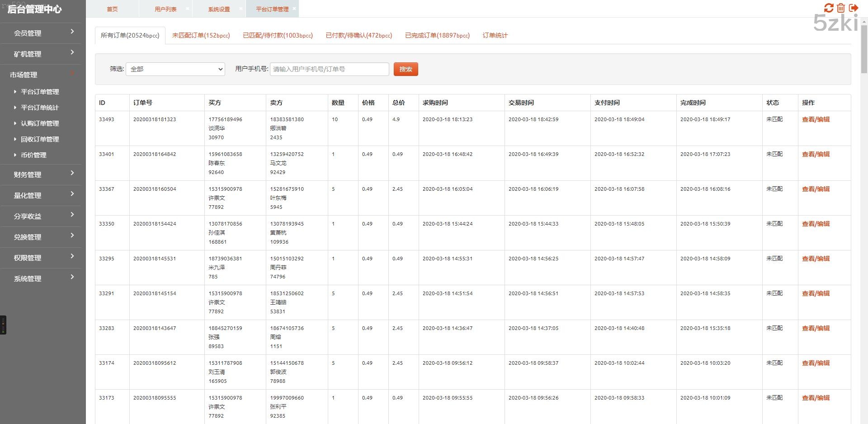868x424 pixels.
Task: Open 平台订单统计 in the sidebar
Action: click(x=40, y=108)
